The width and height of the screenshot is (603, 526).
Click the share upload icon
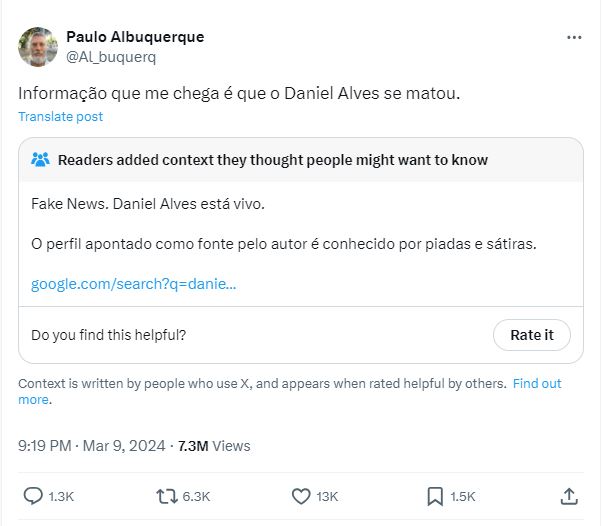(x=568, y=496)
